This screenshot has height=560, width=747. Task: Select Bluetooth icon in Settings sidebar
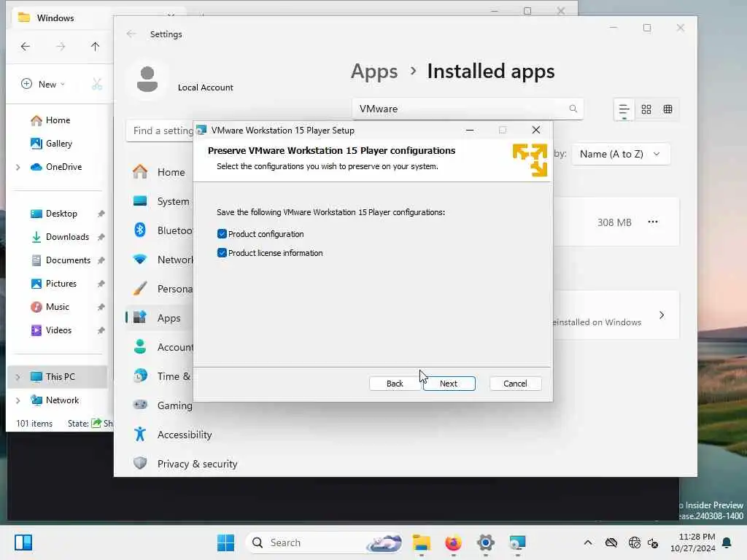tap(139, 230)
